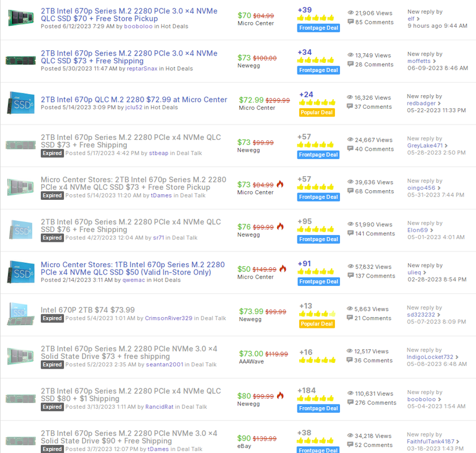Click the Popular Deal badge on the +13 deal
Viewport: 476px width, 453px height.
(x=317, y=324)
